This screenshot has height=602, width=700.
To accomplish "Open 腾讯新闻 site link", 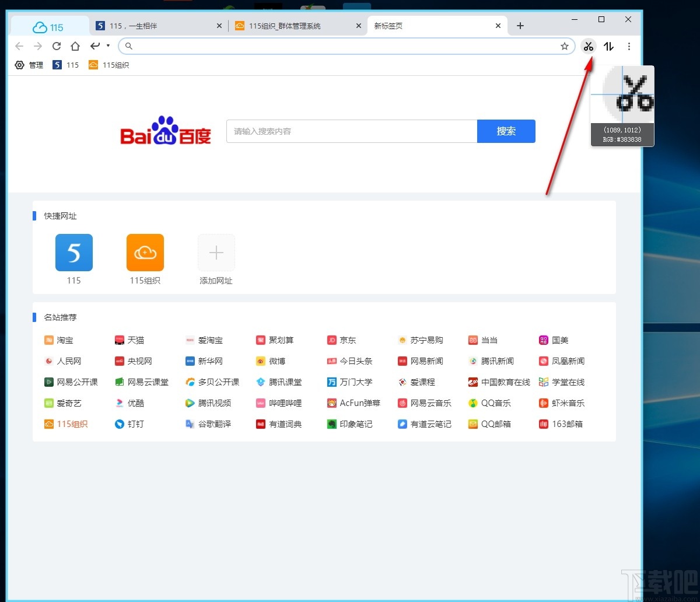I will [x=491, y=361].
